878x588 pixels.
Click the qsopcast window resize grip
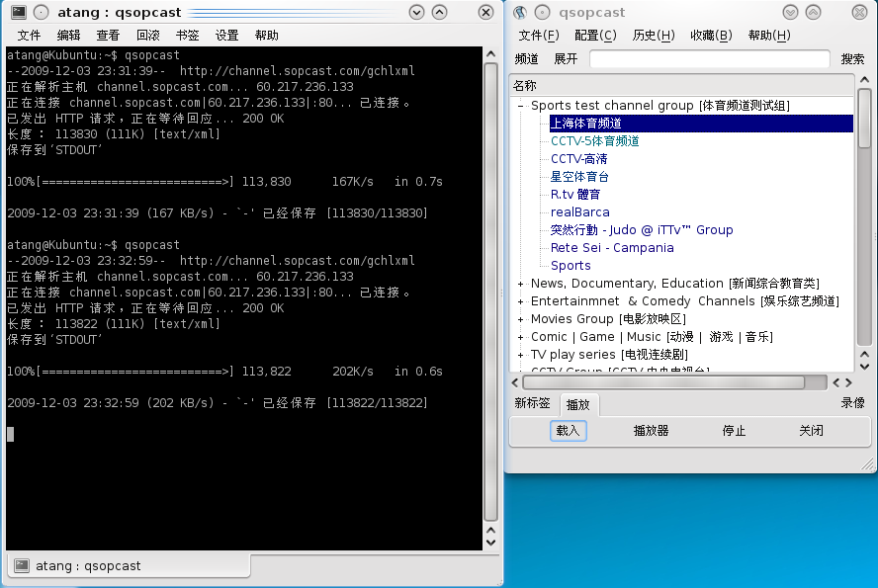tap(868, 463)
